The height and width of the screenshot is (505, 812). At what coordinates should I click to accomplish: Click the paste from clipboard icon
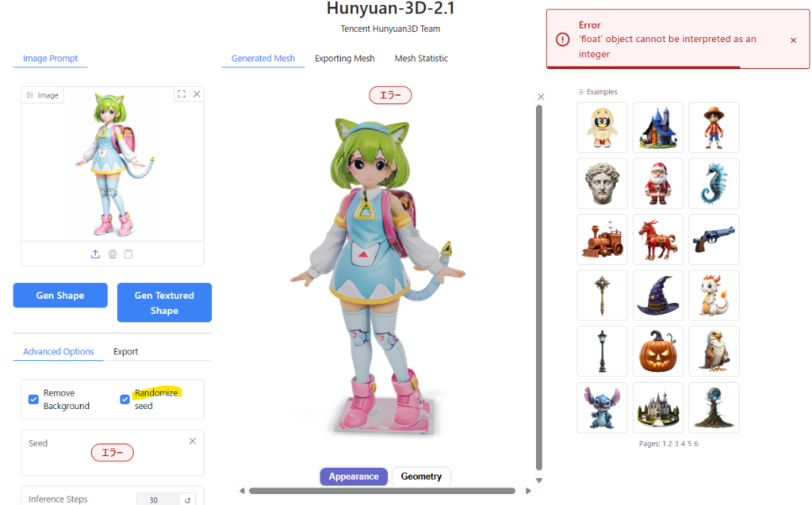click(x=128, y=254)
